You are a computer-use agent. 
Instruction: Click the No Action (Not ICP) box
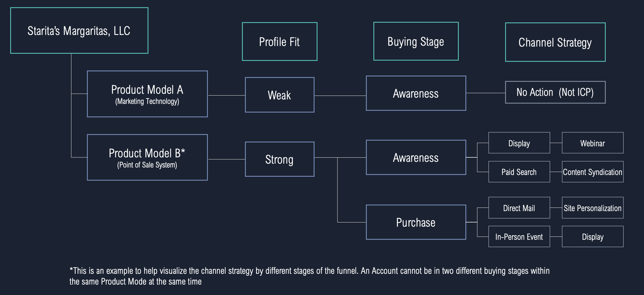pos(555,92)
